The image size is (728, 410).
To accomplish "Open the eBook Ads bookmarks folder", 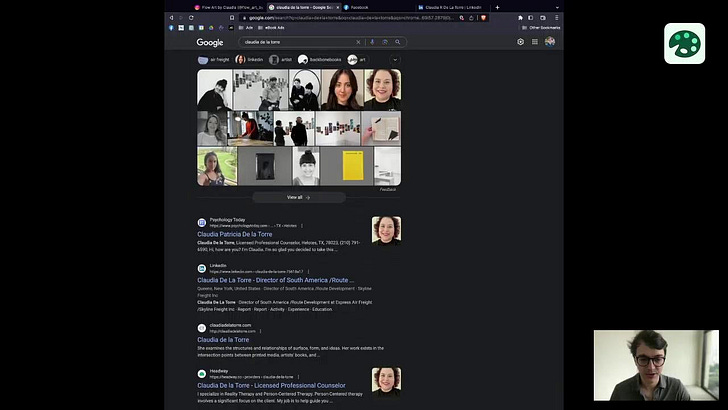I will coord(271,28).
